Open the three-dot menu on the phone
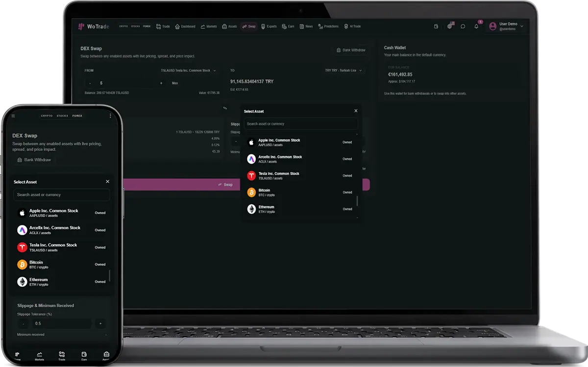Screen dimensions: 588x367 (110, 116)
